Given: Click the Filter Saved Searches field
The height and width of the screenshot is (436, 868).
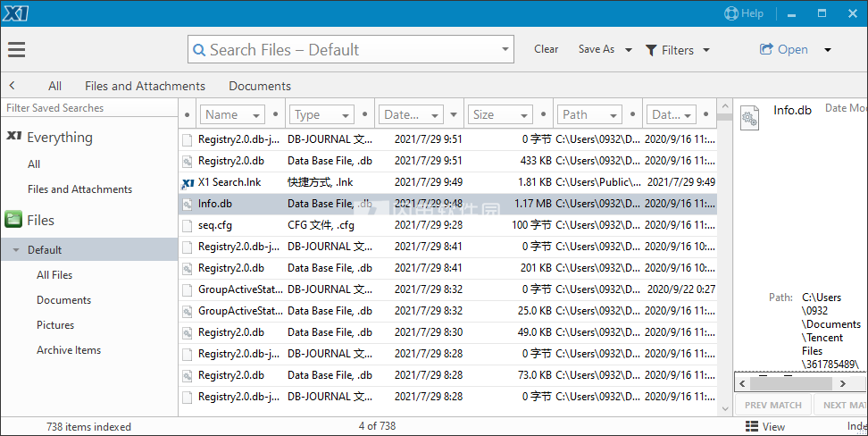Looking at the screenshot, I should (89, 108).
